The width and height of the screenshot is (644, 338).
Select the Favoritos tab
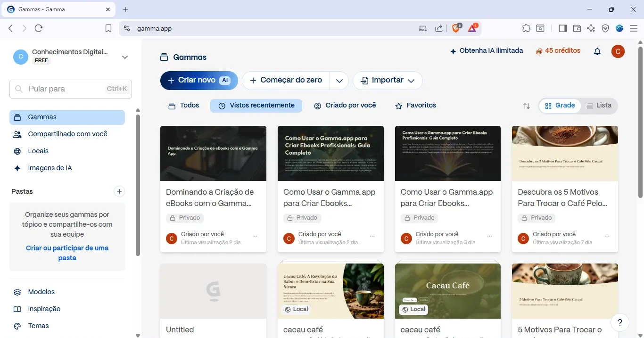click(x=415, y=106)
